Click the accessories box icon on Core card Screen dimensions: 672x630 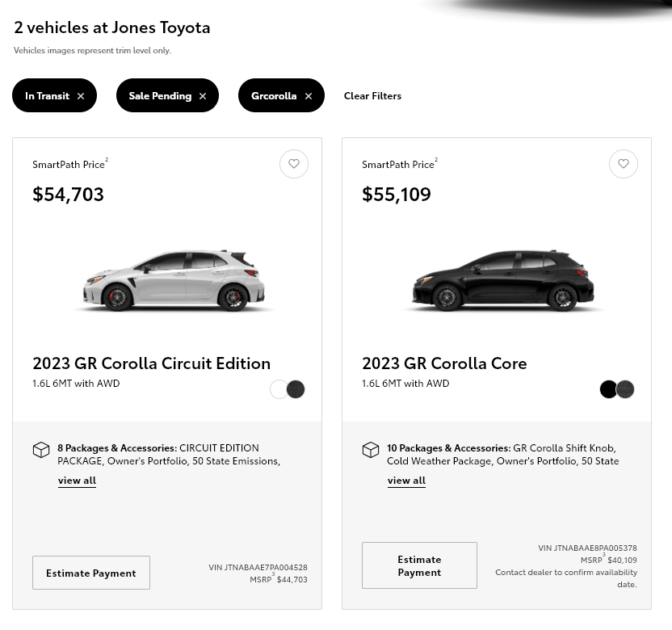click(371, 450)
